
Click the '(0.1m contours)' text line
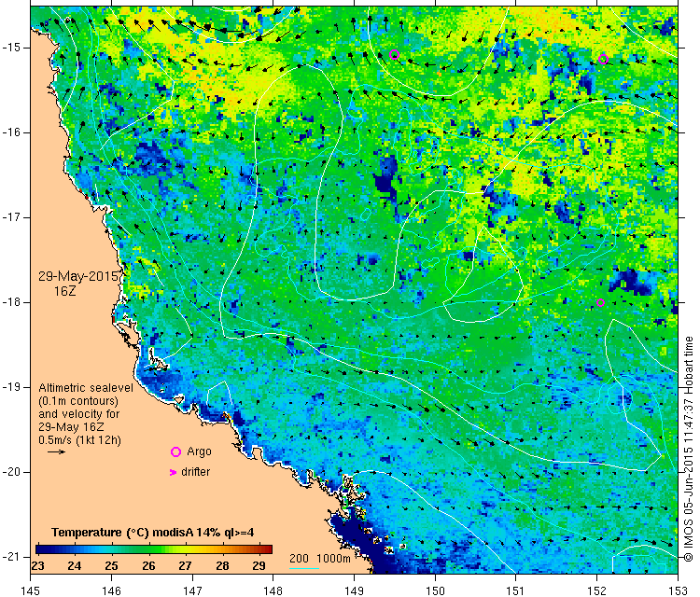coord(78,401)
